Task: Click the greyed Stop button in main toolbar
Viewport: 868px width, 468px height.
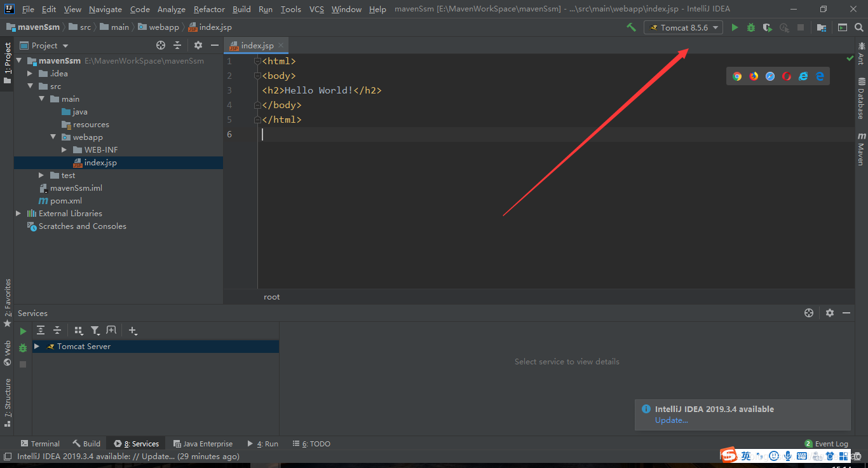Action: tap(801, 27)
